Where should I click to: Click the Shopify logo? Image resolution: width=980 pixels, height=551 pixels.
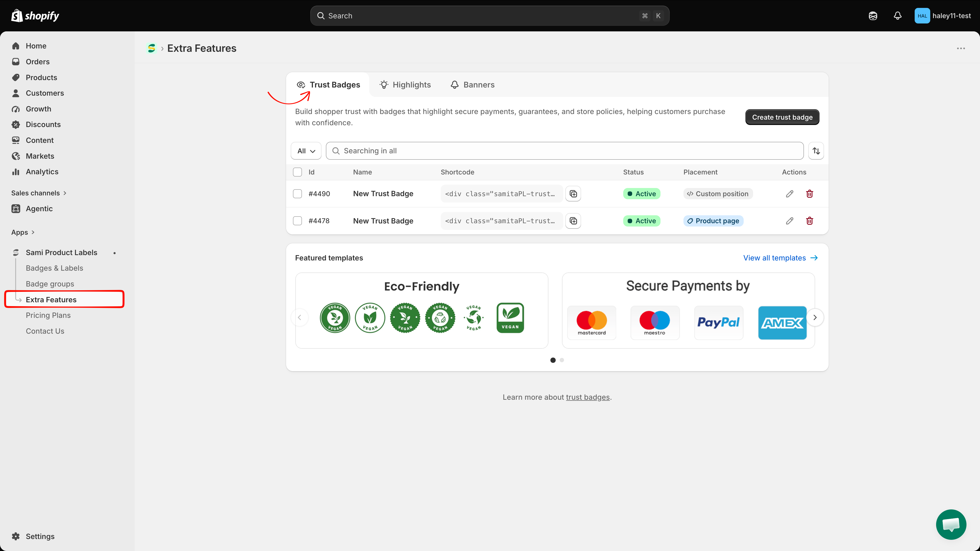pyautogui.click(x=35, y=16)
